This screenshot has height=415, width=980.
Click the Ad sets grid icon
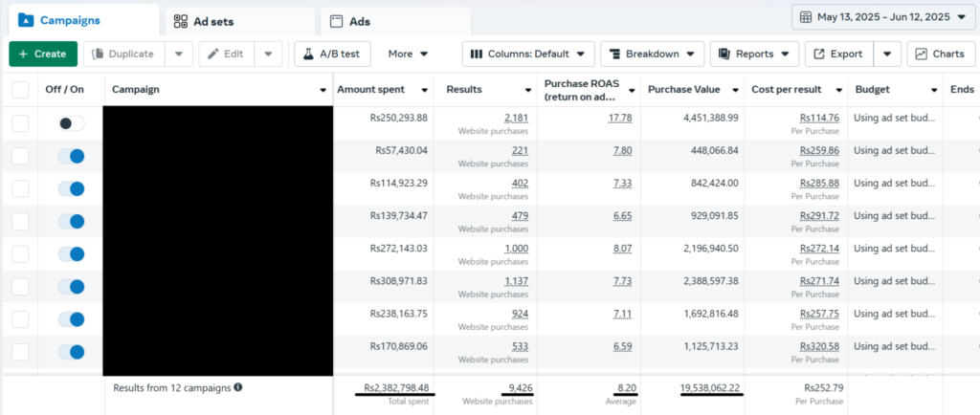click(181, 22)
